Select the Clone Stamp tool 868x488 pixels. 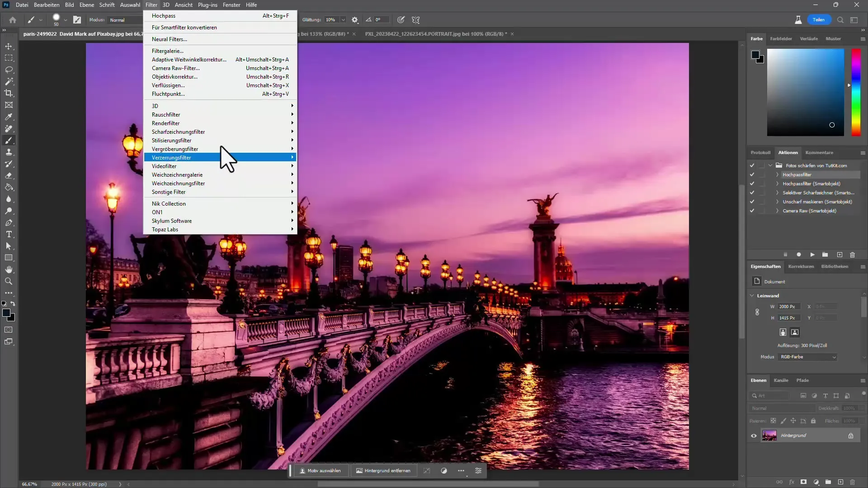[x=9, y=152]
